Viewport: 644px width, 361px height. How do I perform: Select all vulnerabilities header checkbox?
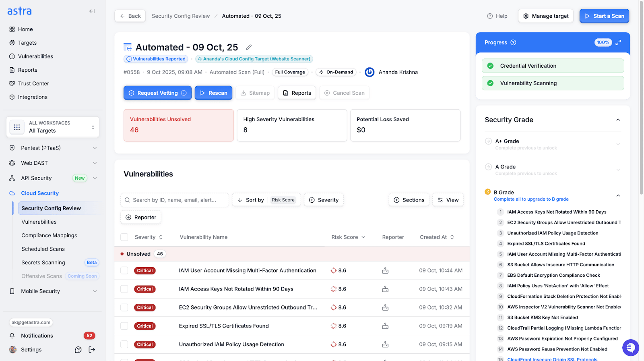124,237
